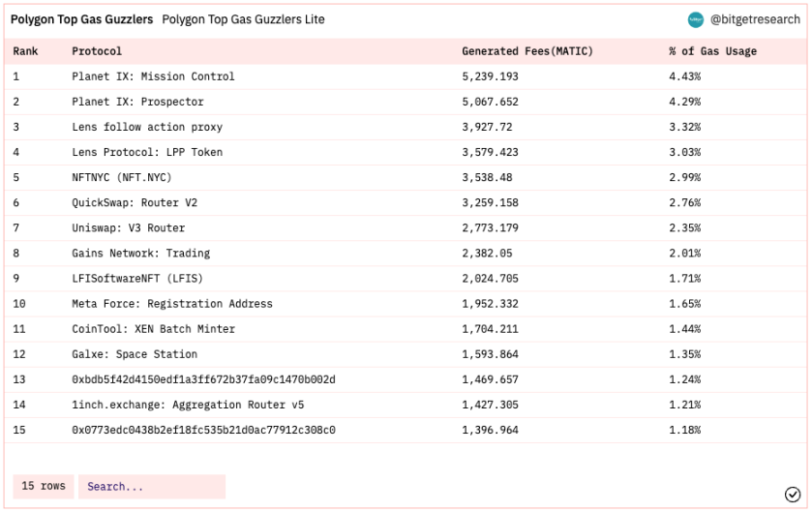Open the @bitgetresearch profile link
Screen dimensions: 812x512
tap(755, 19)
